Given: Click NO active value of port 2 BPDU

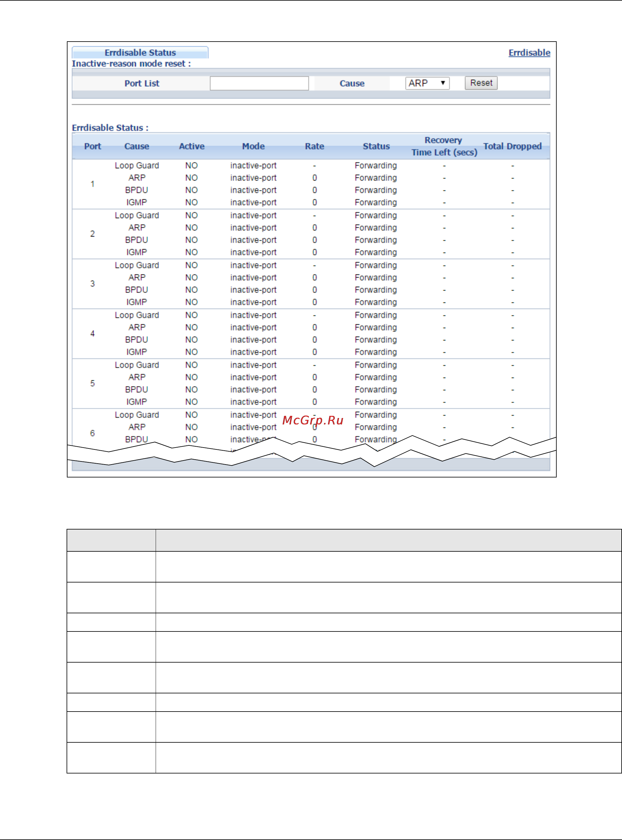Looking at the screenshot, I should click(x=191, y=240).
